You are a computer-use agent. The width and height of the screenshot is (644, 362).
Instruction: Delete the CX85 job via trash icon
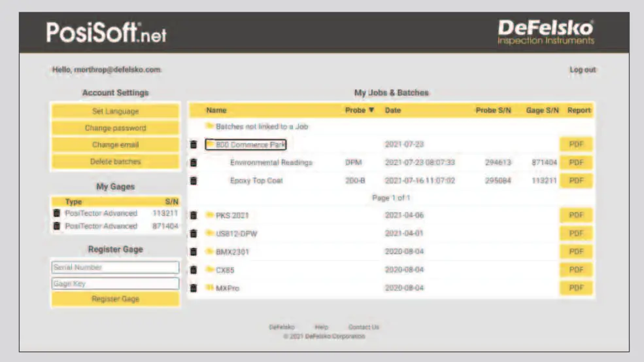(x=194, y=270)
